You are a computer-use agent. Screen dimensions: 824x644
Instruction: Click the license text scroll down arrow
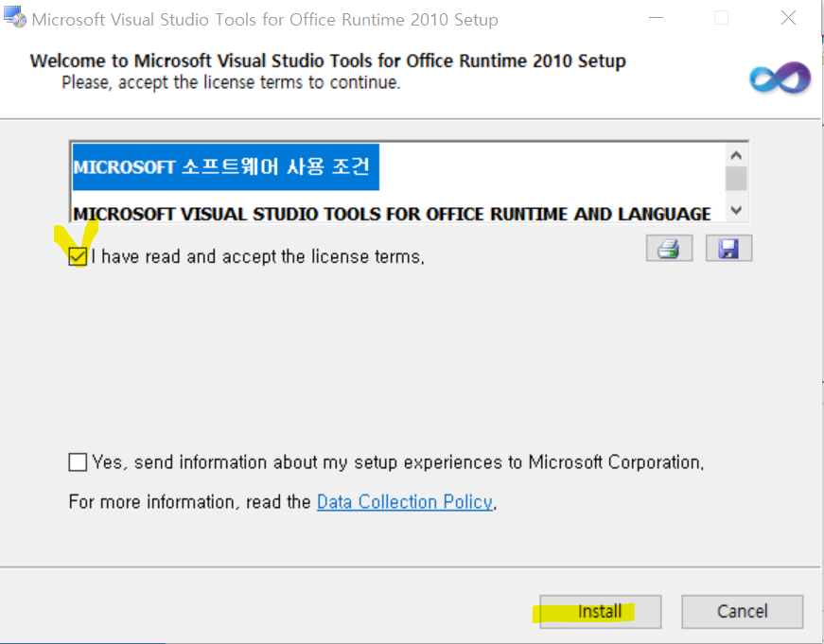(x=736, y=210)
